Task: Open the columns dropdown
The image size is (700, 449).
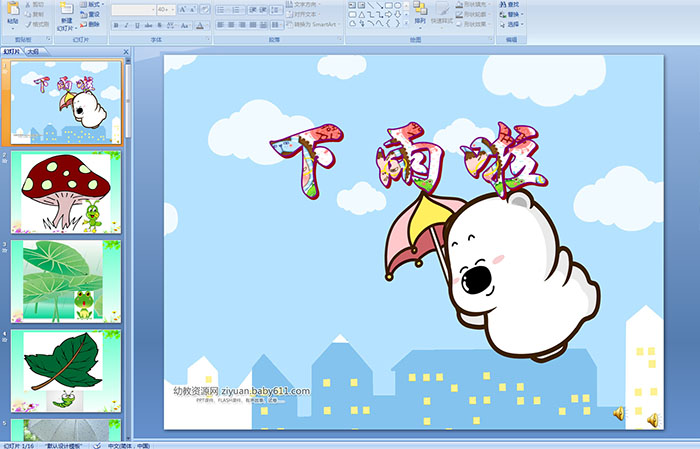Action: [276, 25]
